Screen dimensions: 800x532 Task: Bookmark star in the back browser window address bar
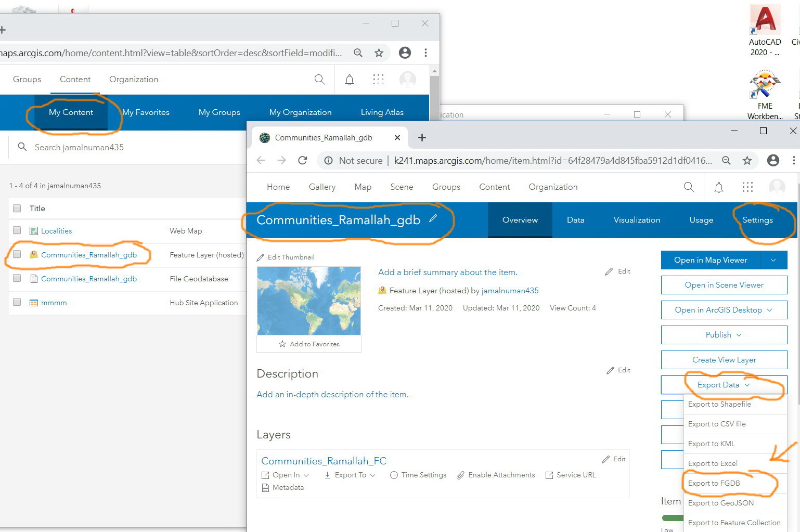(x=379, y=53)
